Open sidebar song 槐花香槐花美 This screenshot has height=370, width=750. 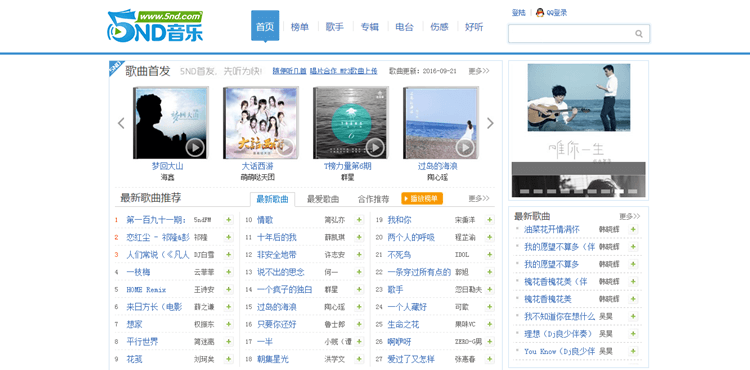tap(548, 299)
